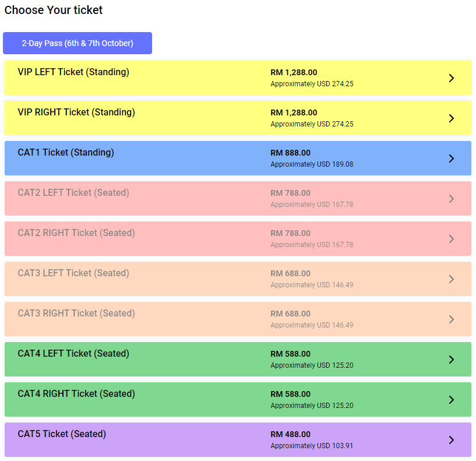Click chevron arrow on VIP LEFT Ticket row
Screen dimensions: 476x461
click(451, 78)
